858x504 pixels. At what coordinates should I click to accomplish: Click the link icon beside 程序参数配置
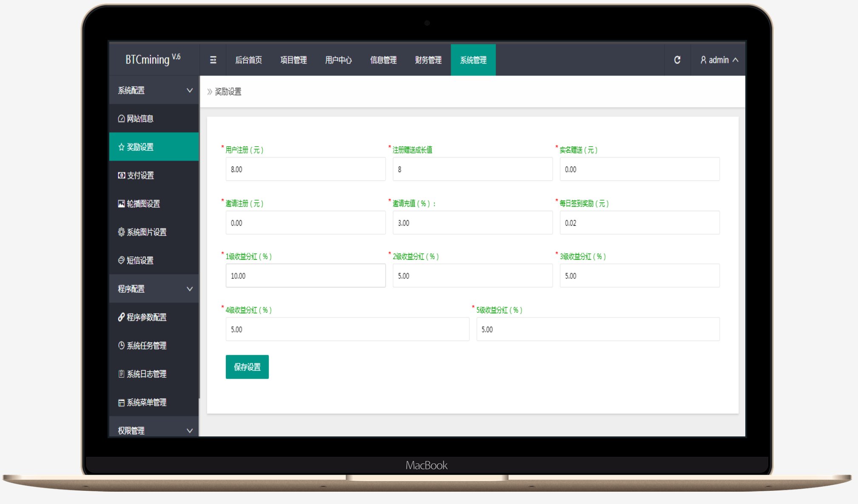pyautogui.click(x=121, y=317)
